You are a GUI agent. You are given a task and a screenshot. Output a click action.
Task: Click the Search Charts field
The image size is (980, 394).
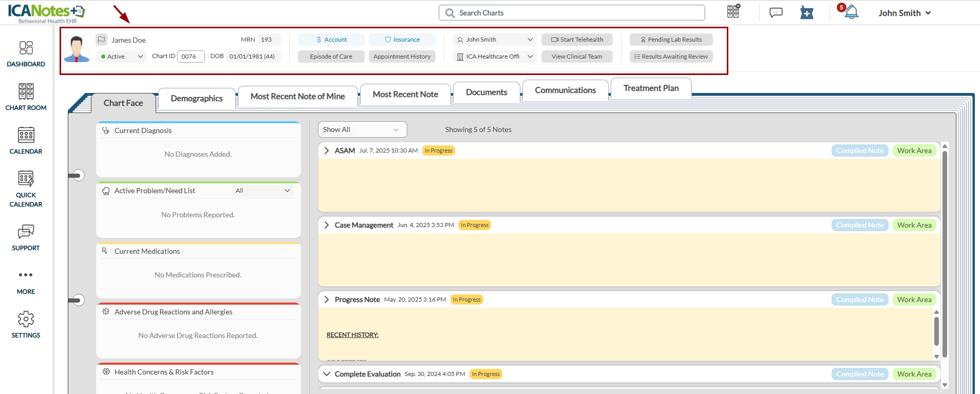(572, 13)
